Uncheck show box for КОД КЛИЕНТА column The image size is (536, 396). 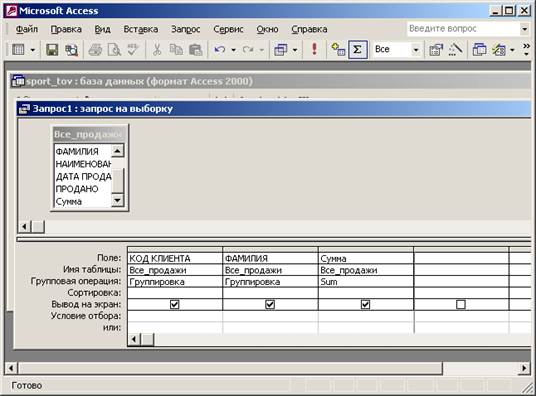(x=174, y=304)
